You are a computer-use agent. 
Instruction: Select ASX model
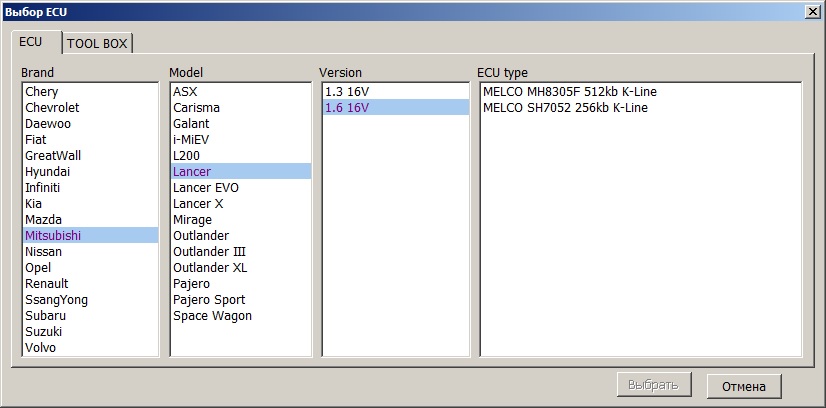click(241, 92)
